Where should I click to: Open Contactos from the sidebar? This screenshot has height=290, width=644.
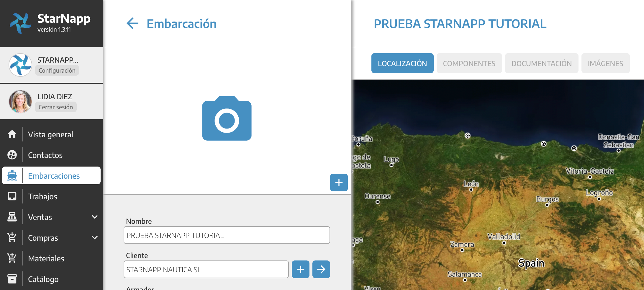(x=45, y=155)
